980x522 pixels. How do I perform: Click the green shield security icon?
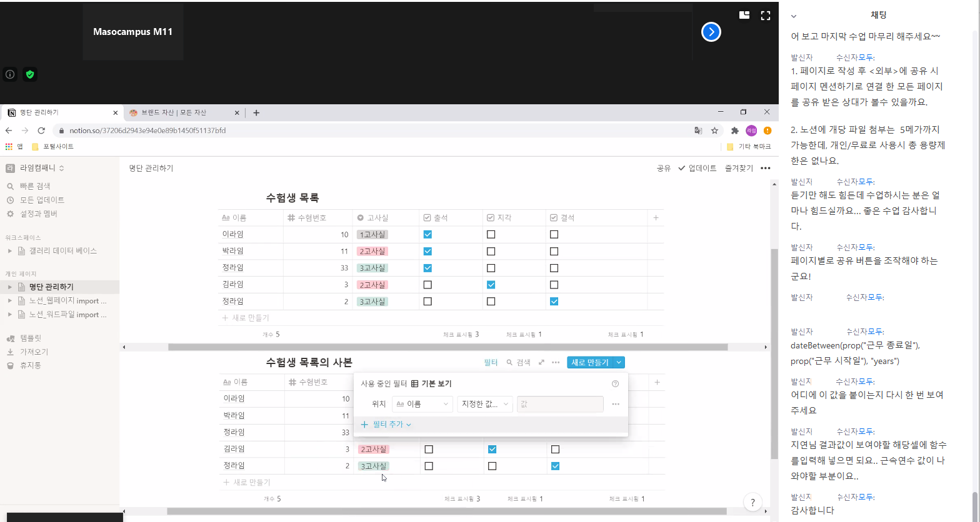(29, 74)
